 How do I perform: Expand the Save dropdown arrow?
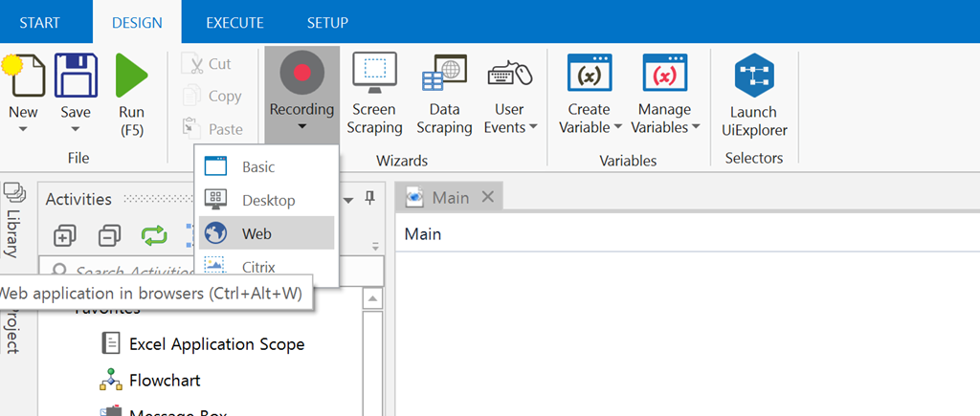click(76, 129)
